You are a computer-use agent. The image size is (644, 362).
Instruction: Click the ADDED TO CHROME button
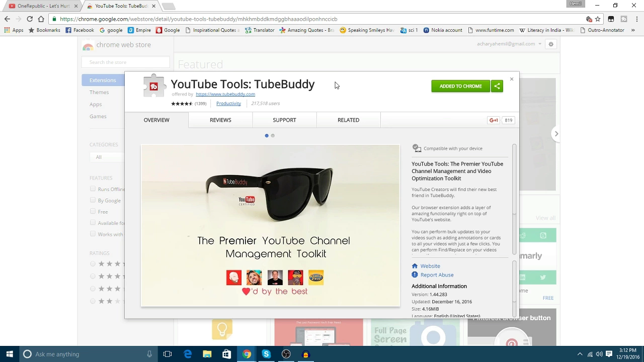[x=460, y=86]
